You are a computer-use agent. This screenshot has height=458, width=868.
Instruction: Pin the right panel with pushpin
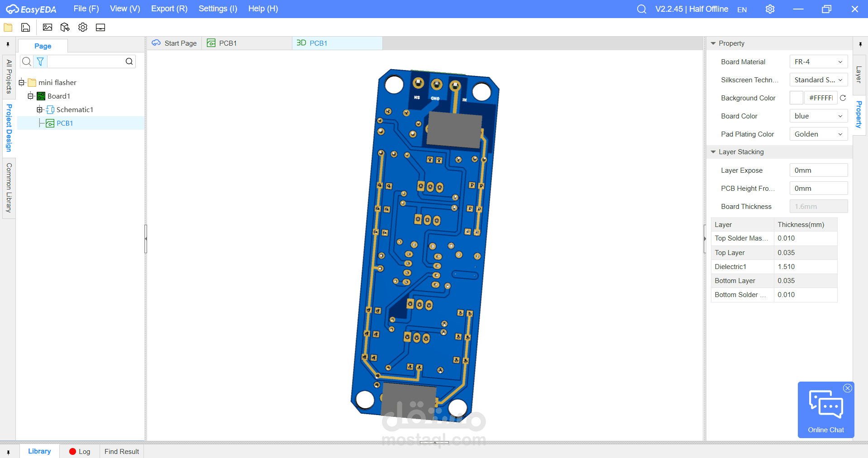point(860,44)
